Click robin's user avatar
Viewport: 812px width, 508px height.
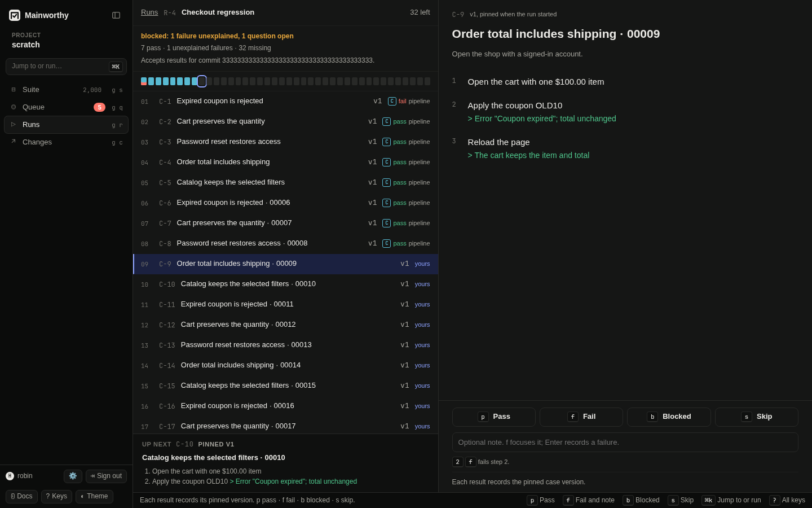point(10,476)
